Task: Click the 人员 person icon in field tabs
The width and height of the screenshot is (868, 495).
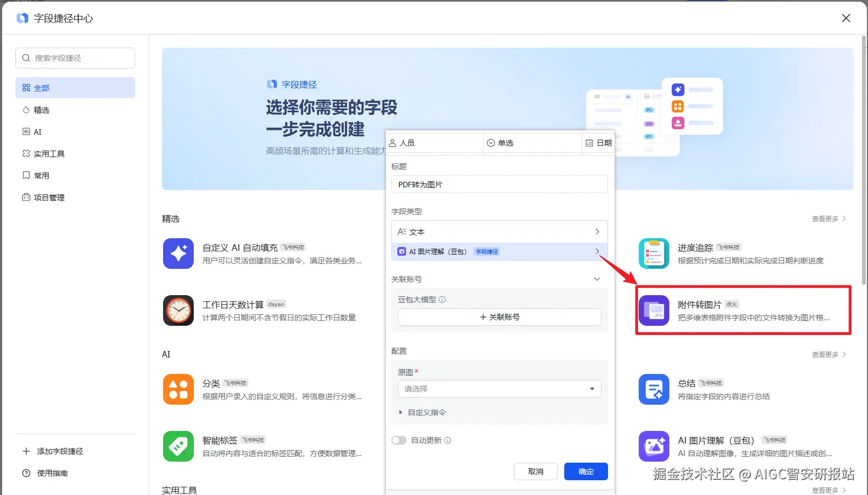Action: coord(392,143)
